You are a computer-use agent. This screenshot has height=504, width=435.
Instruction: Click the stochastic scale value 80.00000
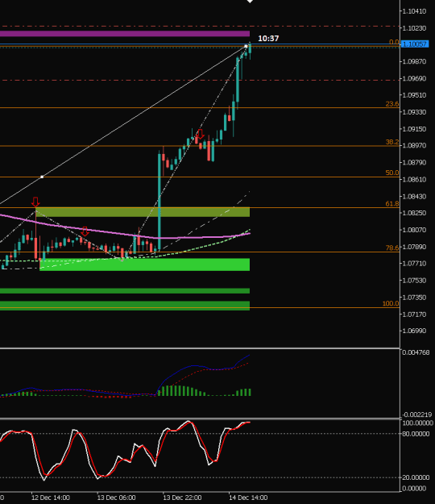coord(416,434)
